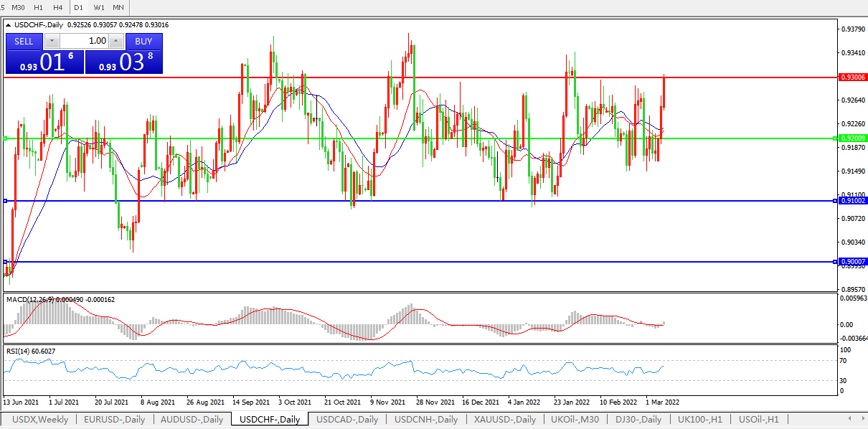Select the H4 timeframe button
Screen dimensions: 868x429
click(x=58, y=7)
